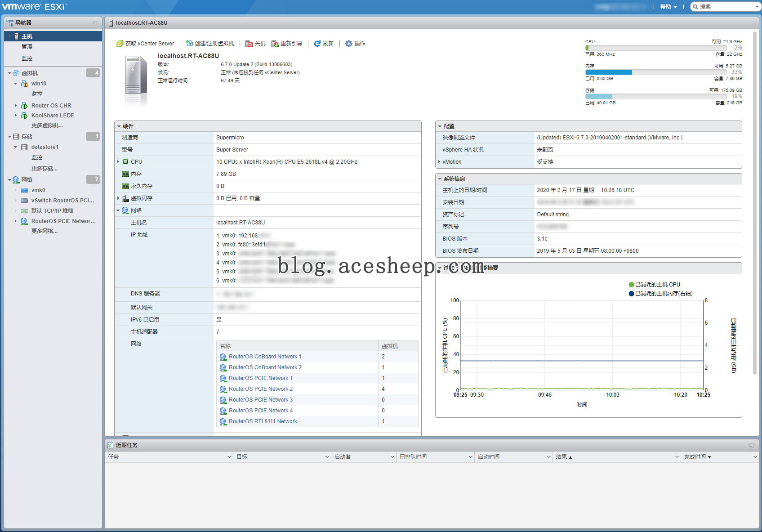Expand the vMotion configuration row
The image size is (762, 532).
pyautogui.click(x=439, y=162)
